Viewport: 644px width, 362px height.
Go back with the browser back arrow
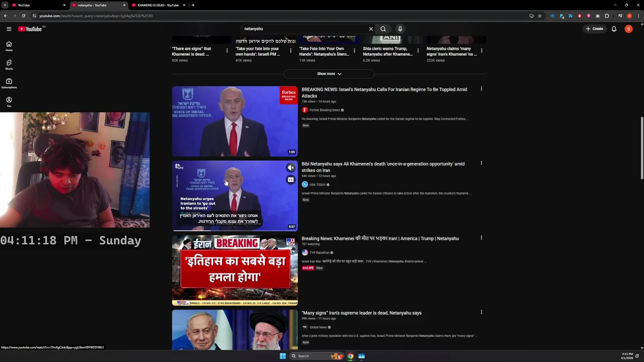(6, 16)
